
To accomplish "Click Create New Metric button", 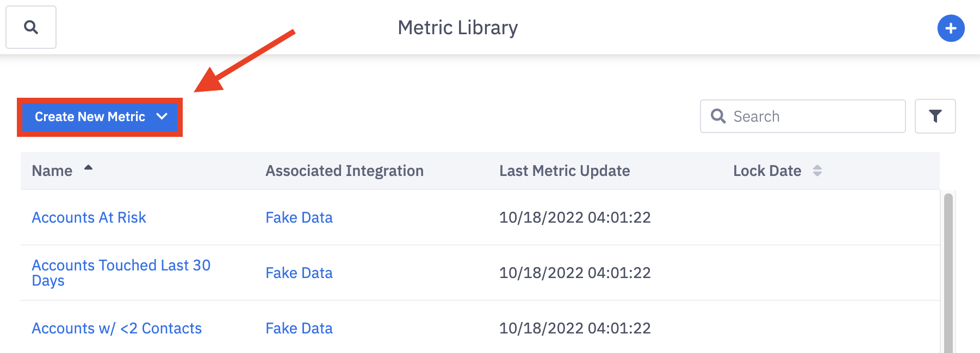I will pos(90,117).
